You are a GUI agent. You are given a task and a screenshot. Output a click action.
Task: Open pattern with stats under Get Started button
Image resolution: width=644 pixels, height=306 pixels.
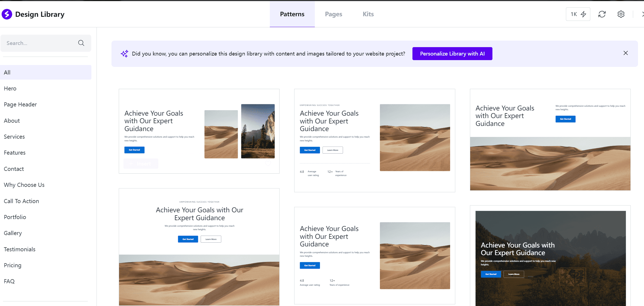374,256
